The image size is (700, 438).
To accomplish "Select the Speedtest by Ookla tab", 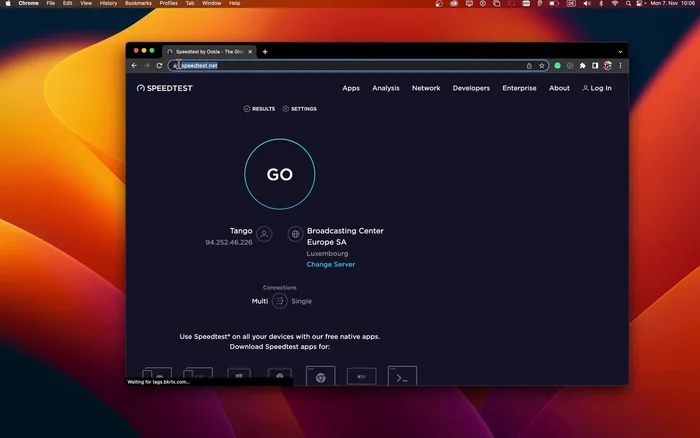I will tap(209, 52).
